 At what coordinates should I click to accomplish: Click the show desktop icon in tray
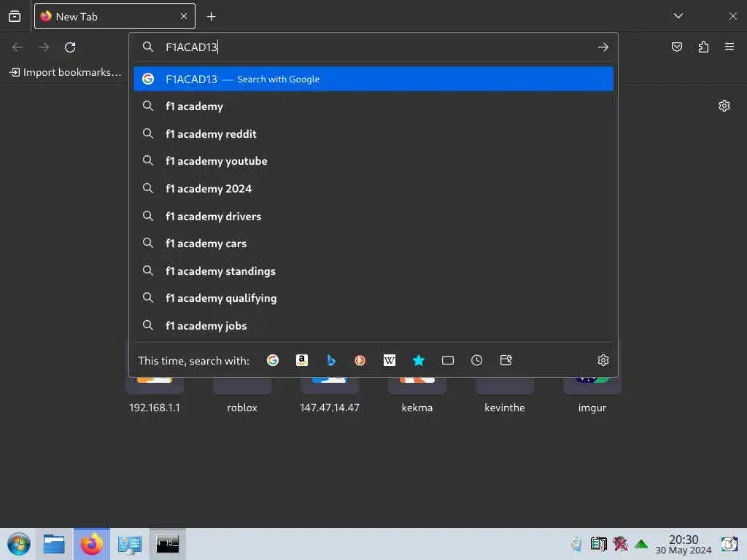tap(729, 544)
